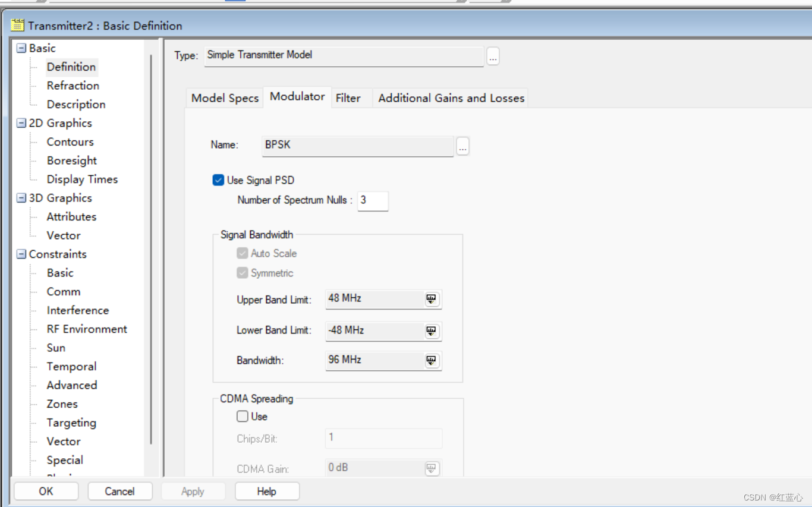Select the Modulator tab
The width and height of the screenshot is (812, 507).
(297, 96)
